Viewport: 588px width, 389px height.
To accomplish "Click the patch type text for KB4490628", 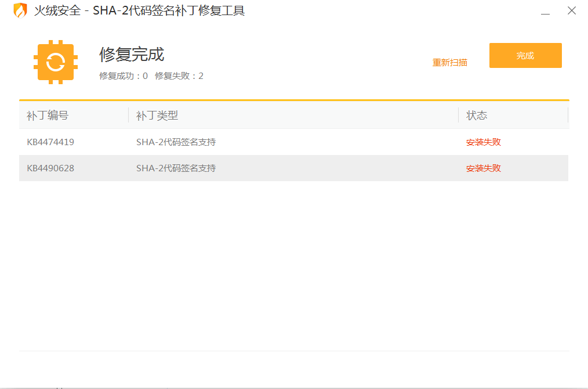I will pos(176,168).
